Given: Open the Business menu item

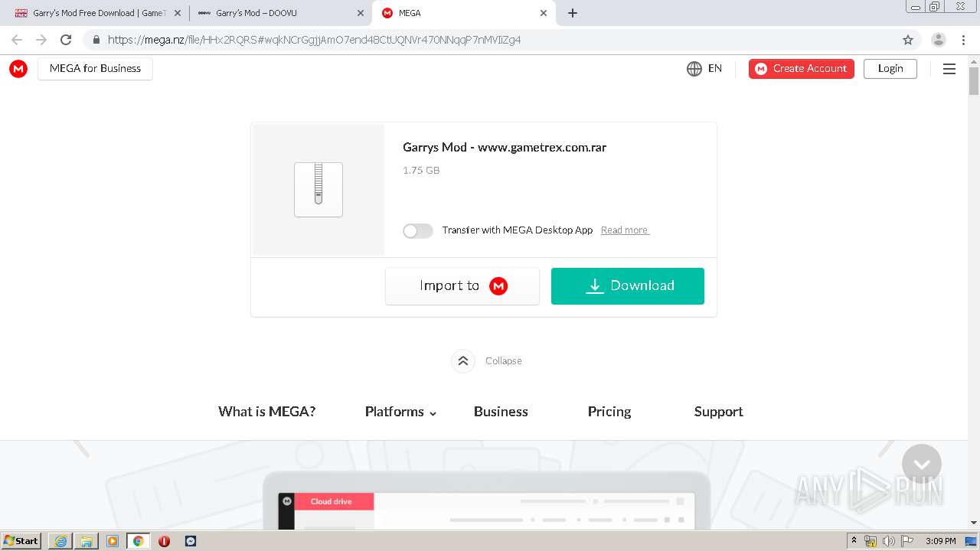Looking at the screenshot, I should click(501, 412).
